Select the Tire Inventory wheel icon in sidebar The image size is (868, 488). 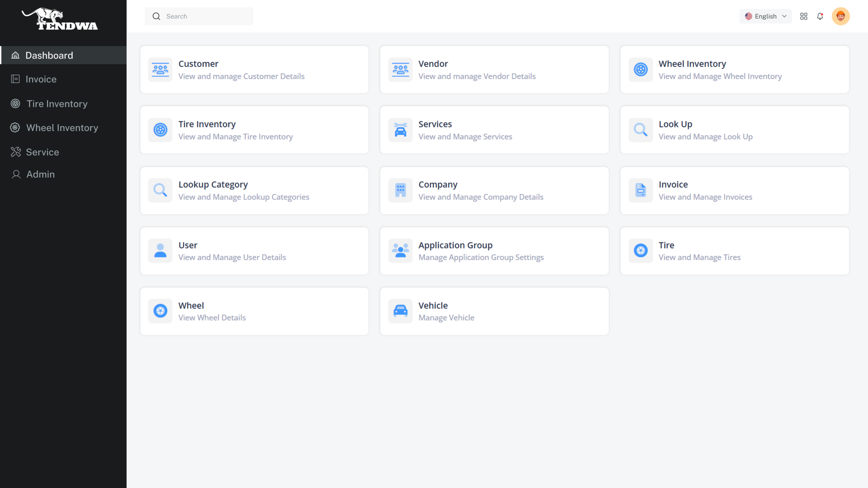point(15,103)
